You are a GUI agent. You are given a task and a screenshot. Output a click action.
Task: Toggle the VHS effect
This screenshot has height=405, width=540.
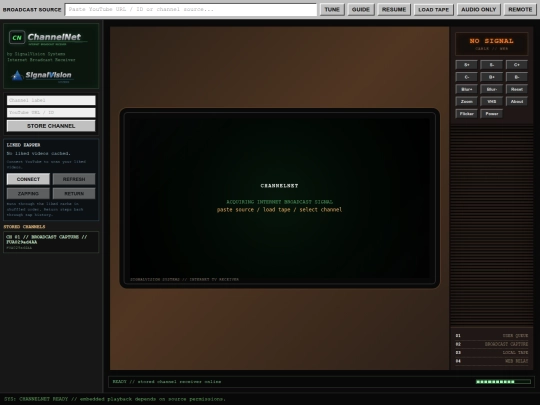(x=492, y=102)
